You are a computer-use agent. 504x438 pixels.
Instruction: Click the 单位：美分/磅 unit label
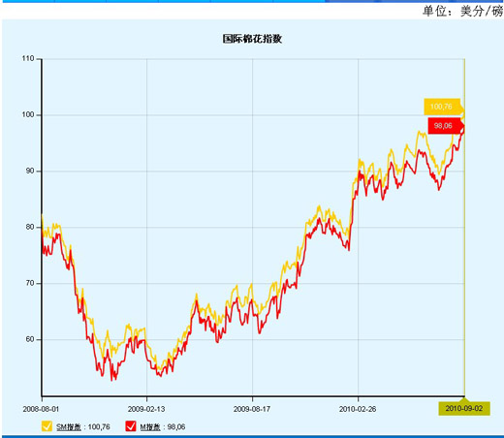(463, 12)
